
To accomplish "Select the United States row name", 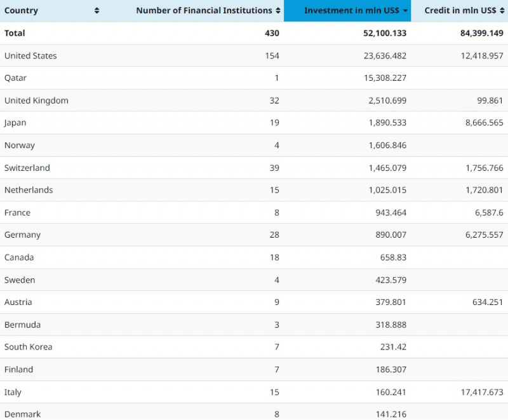I will 30,56.
